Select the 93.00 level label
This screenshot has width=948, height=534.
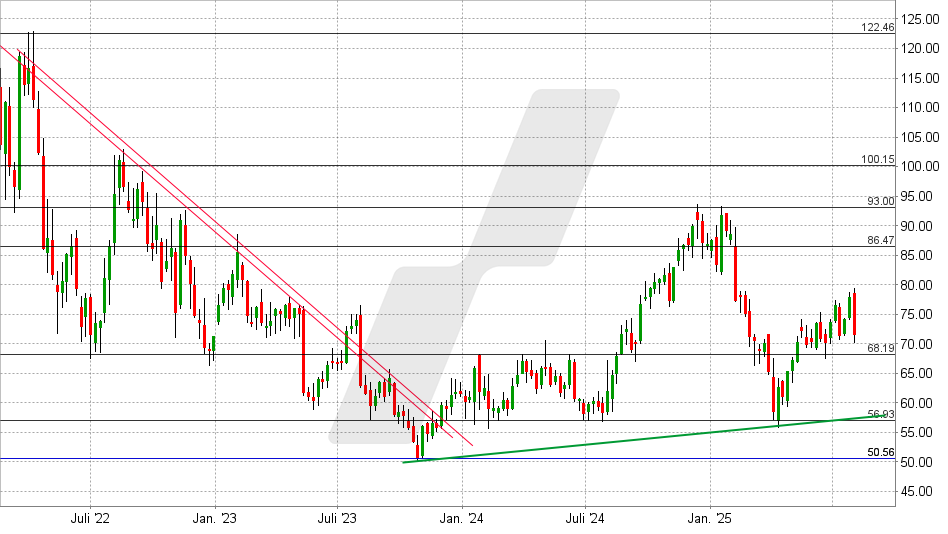pyautogui.click(x=880, y=201)
